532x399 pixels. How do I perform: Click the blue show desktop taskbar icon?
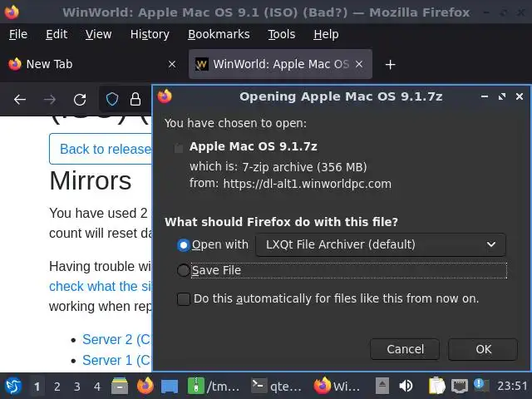[x=170, y=386]
